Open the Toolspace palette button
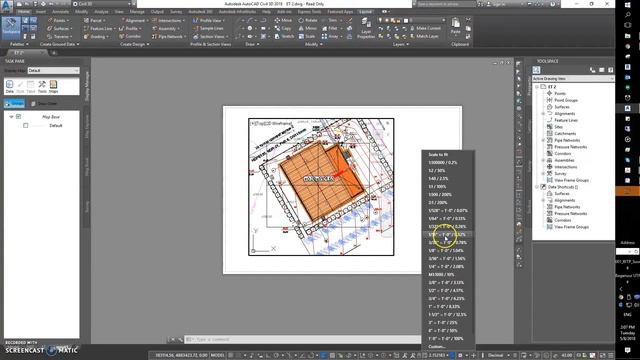This screenshot has width=640, height=360. point(11,27)
